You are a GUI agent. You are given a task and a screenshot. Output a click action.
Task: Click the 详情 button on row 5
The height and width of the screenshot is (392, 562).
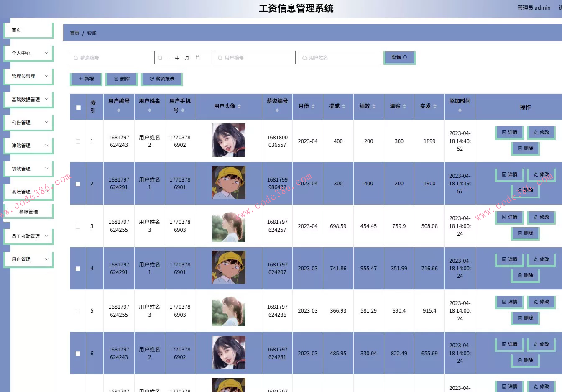[x=509, y=302]
